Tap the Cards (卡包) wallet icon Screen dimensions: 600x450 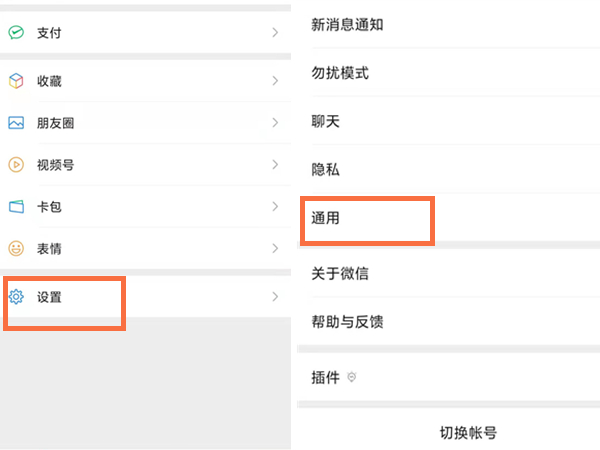(16, 207)
